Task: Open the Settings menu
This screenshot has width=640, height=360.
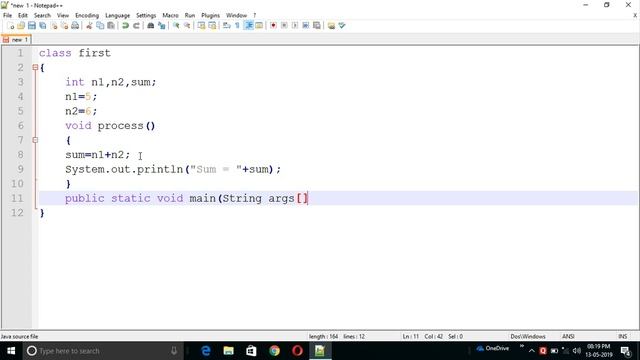Action: (x=146, y=16)
